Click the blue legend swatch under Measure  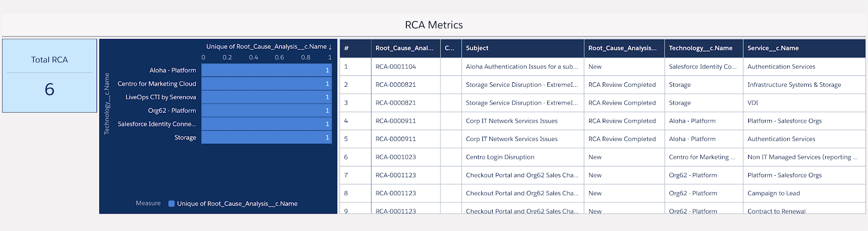click(171, 204)
